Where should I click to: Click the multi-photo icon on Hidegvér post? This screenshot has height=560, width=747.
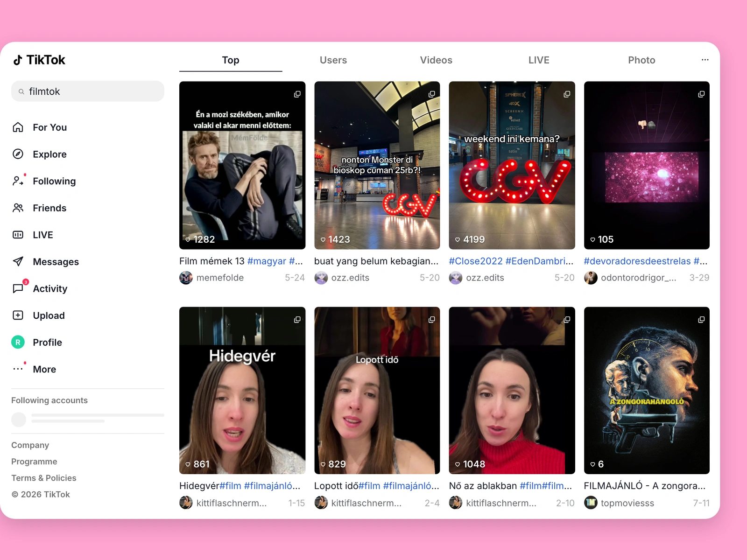pos(297,320)
